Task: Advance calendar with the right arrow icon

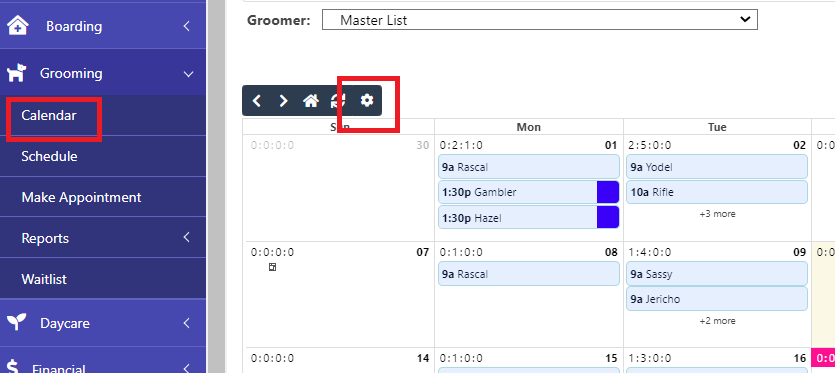Action: (x=284, y=101)
